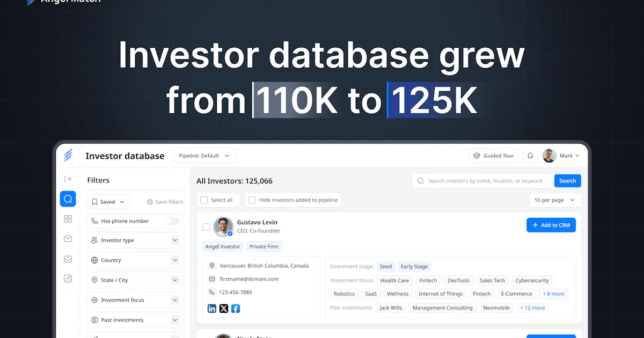
Task: Click the email icon next to firstname@domain.com
Action: pos(212,279)
